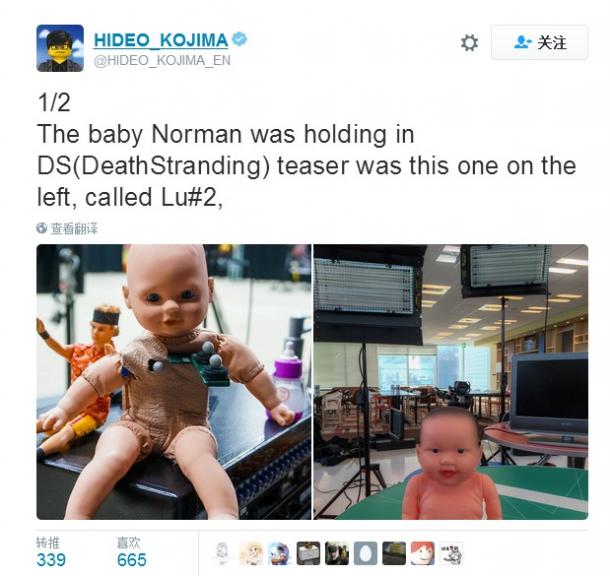Open the right baby studio photo

[x=451, y=382]
